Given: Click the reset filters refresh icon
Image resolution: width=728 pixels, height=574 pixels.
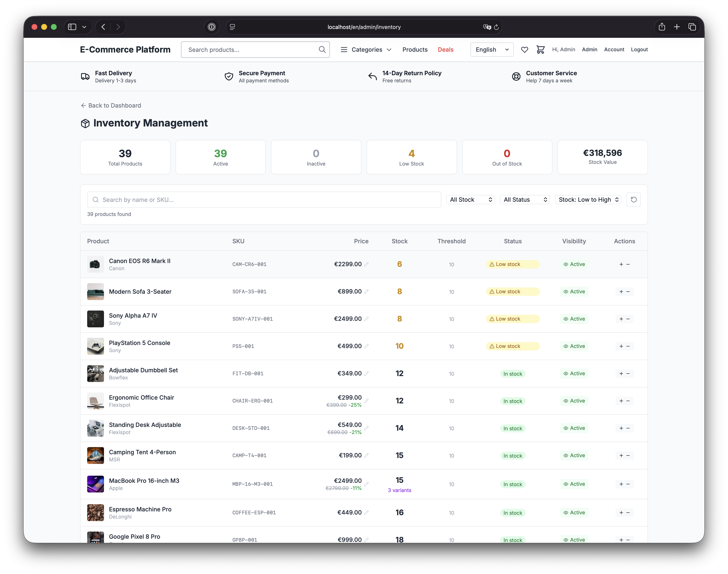Looking at the screenshot, I should [x=633, y=200].
